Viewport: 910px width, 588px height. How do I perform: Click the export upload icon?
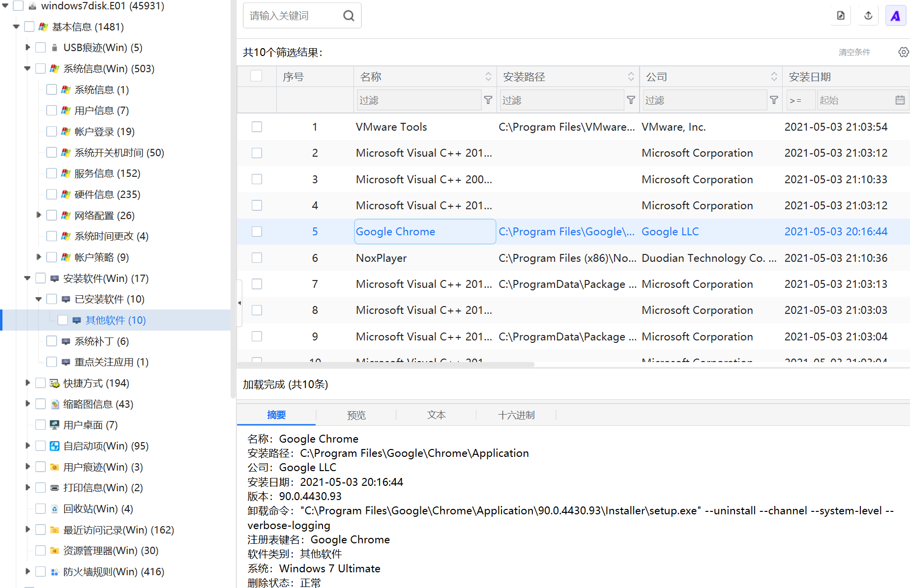click(x=868, y=16)
